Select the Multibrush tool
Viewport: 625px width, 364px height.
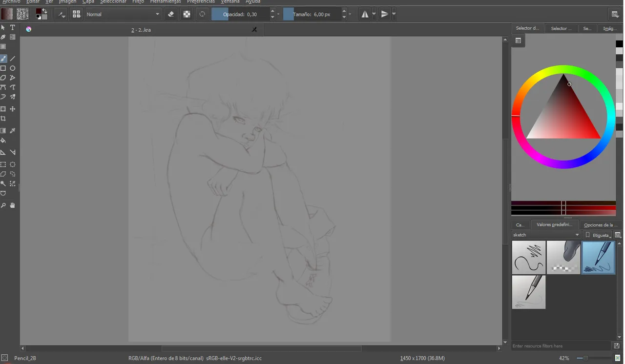[x=13, y=97]
